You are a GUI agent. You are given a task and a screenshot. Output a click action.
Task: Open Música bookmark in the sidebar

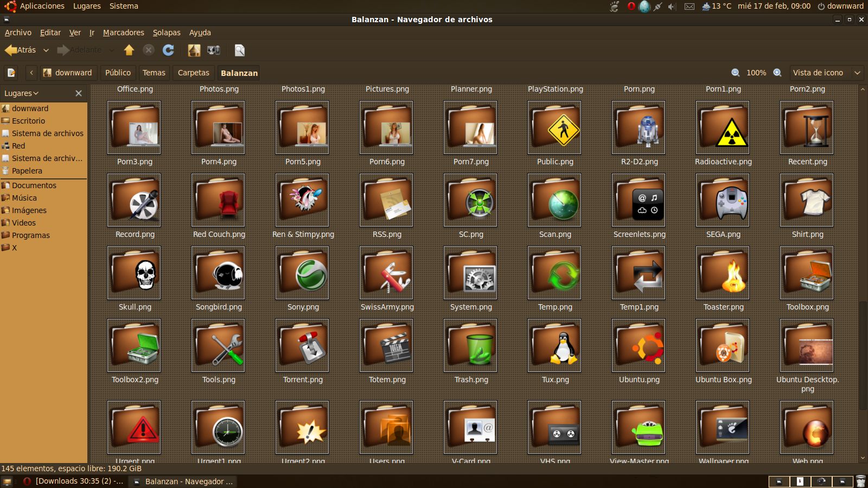43,198
